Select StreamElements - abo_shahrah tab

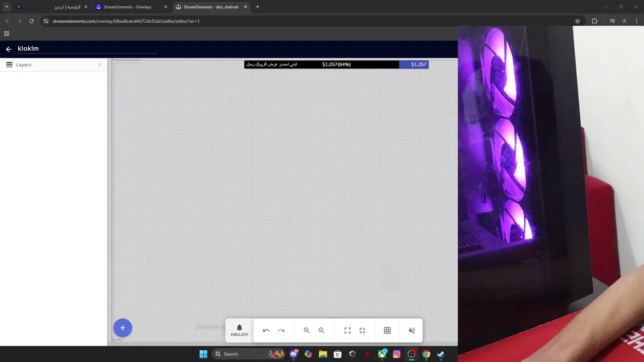(x=211, y=7)
